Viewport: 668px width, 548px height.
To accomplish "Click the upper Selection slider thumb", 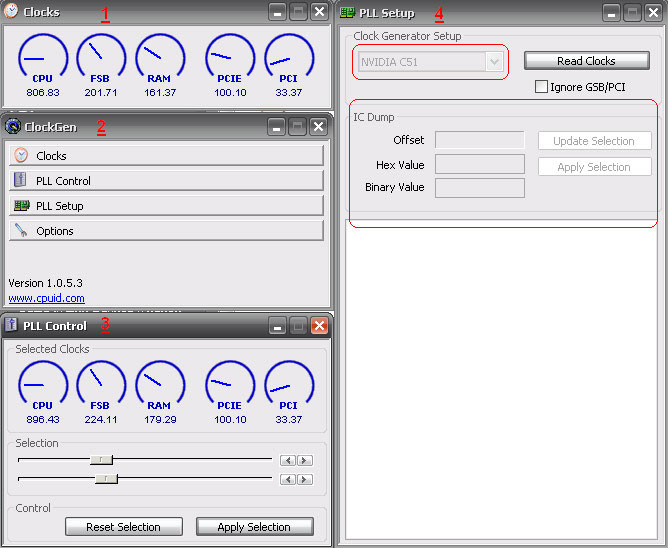I will 101,460.
